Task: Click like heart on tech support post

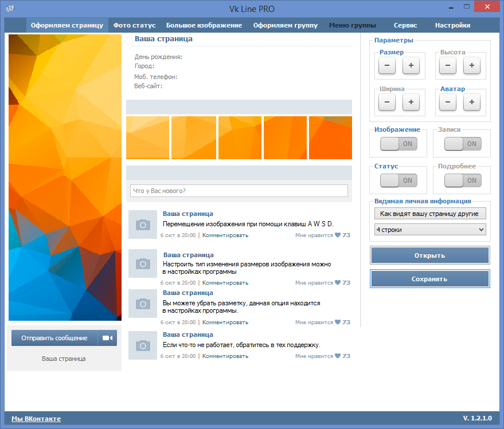Action: pyautogui.click(x=338, y=356)
